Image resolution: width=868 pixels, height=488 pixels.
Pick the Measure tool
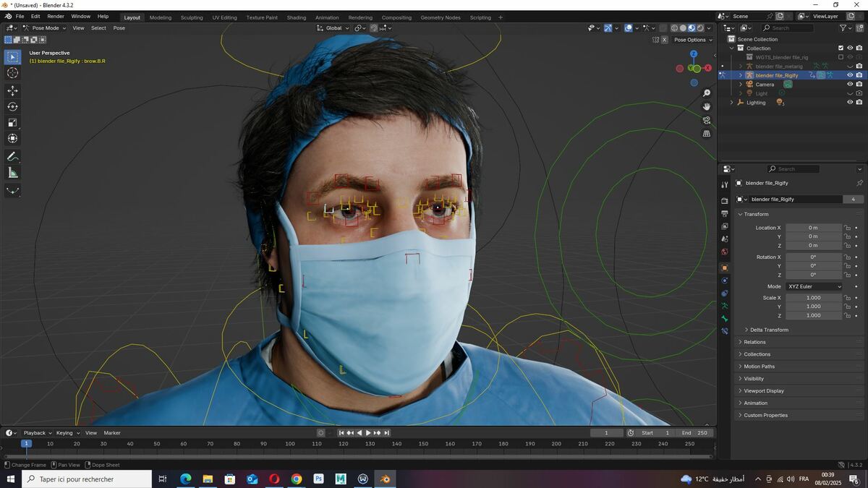coord(12,173)
